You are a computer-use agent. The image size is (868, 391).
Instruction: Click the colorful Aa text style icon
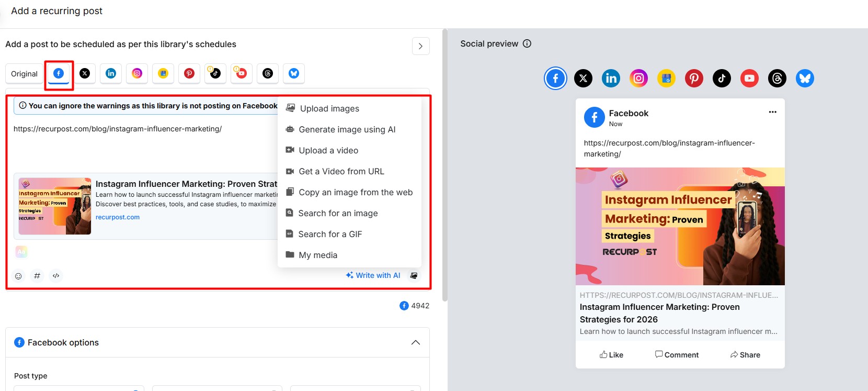tap(21, 252)
